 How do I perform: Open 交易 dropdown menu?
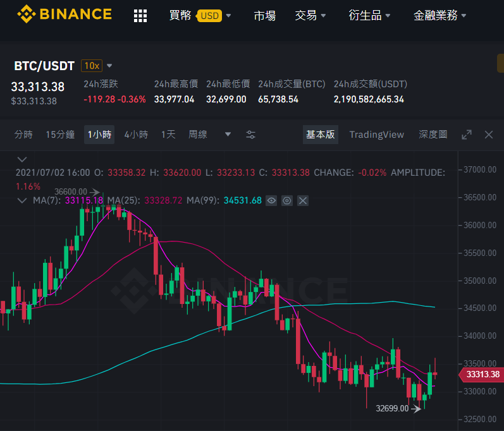point(310,15)
